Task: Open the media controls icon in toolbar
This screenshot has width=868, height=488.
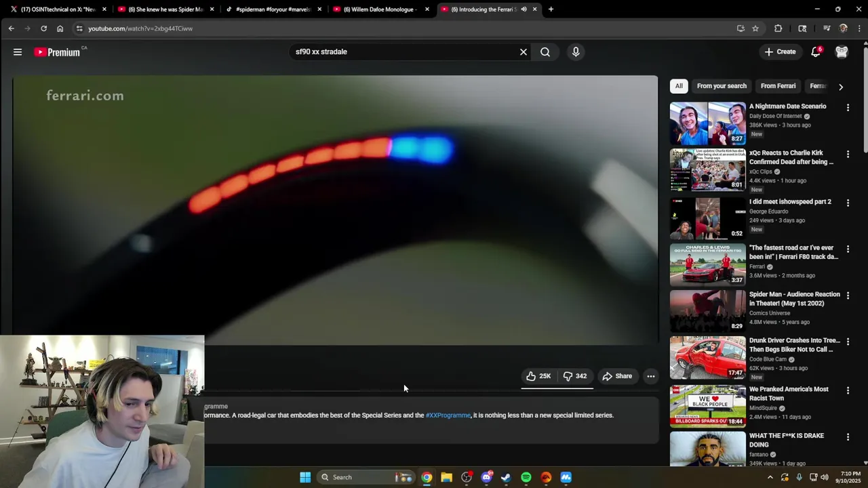Action: tap(827, 28)
